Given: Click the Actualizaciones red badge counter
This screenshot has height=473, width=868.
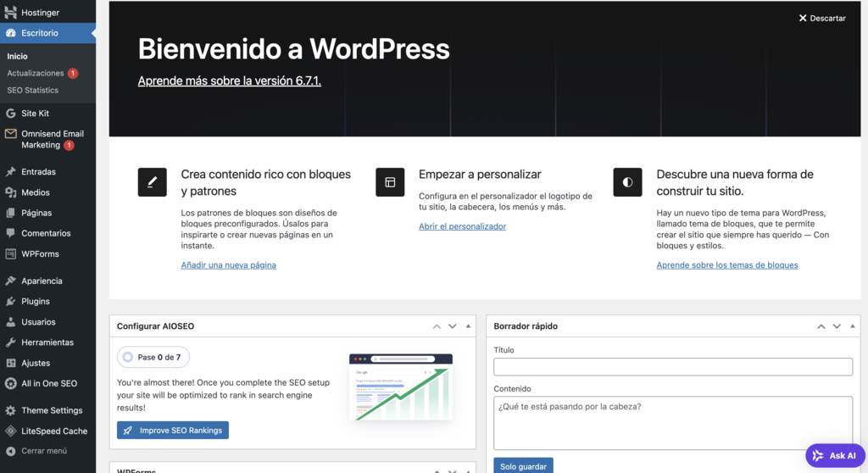Looking at the screenshot, I should click(73, 73).
